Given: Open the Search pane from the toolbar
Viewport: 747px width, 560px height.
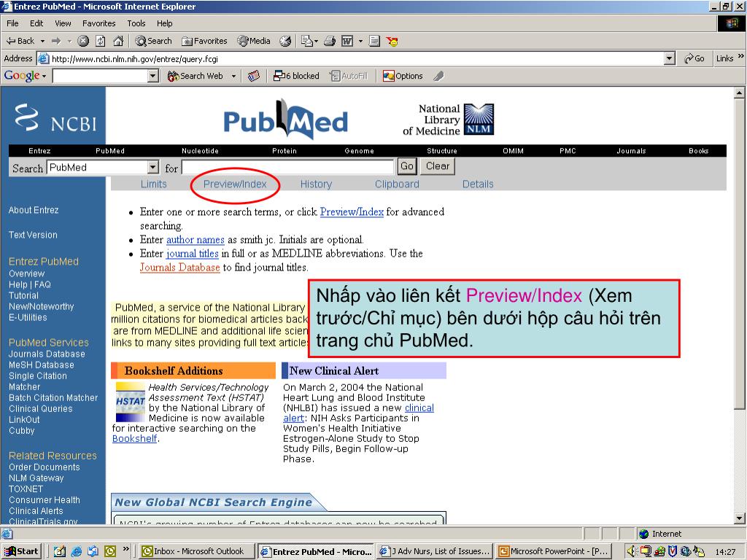Looking at the screenshot, I should pyautogui.click(x=153, y=41).
